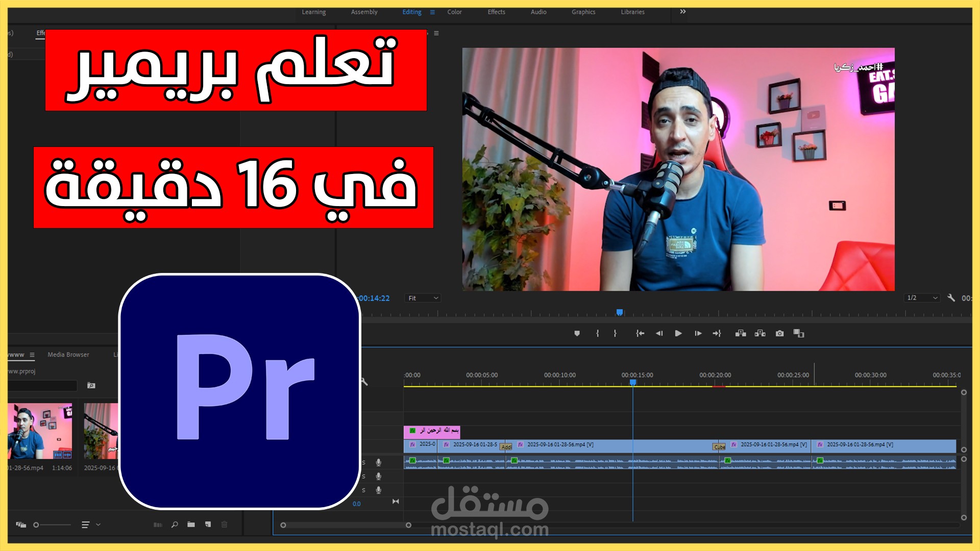
Task: Show more workspaces via double-chevron
Action: point(683,11)
